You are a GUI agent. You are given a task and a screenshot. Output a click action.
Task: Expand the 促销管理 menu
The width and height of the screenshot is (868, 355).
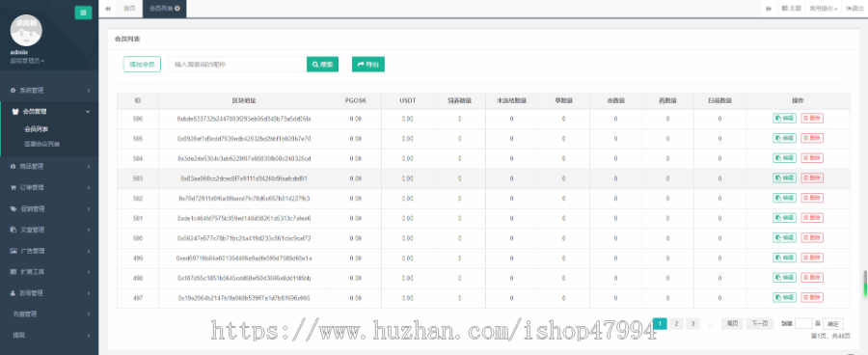(49, 208)
